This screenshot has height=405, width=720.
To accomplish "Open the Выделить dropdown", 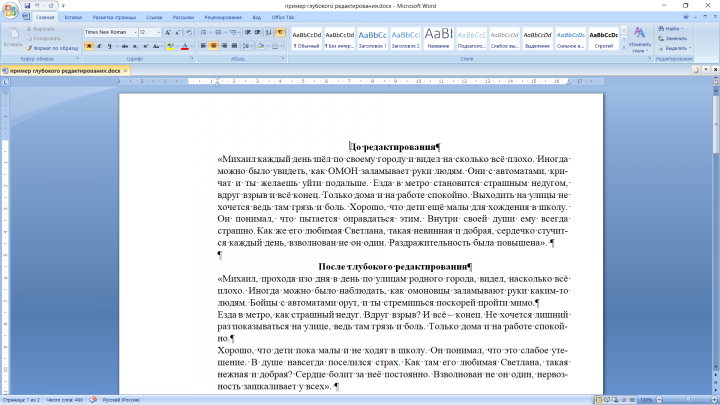I will tap(675, 48).
